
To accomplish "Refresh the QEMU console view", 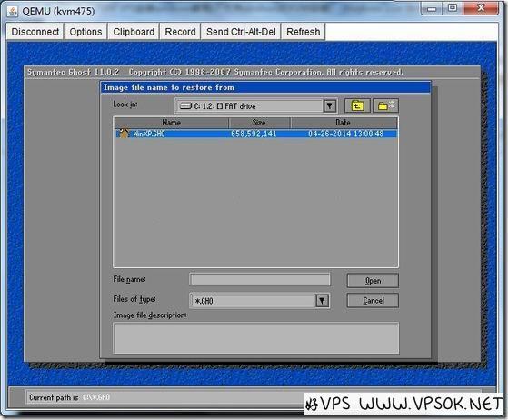I will pyautogui.click(x=303, y=32).
